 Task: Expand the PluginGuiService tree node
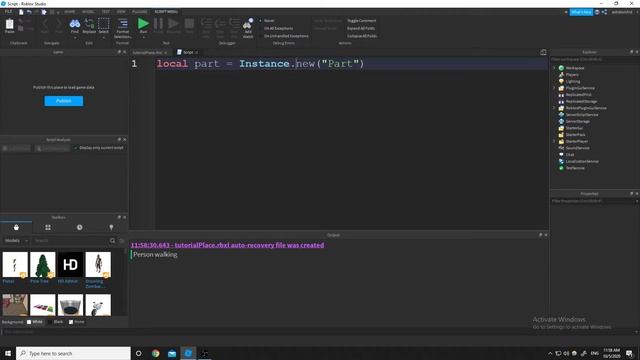coord(554,88)
